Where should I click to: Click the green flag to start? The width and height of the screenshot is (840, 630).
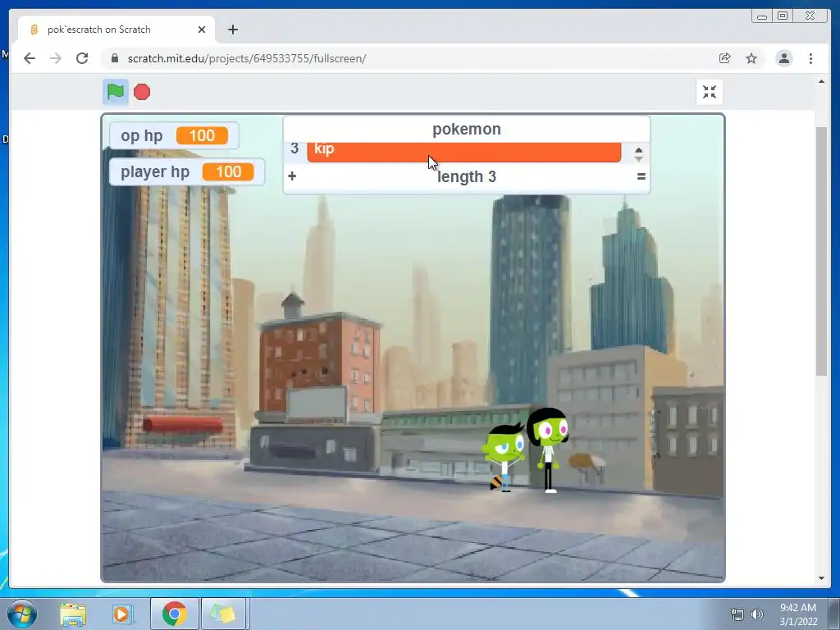115,92
